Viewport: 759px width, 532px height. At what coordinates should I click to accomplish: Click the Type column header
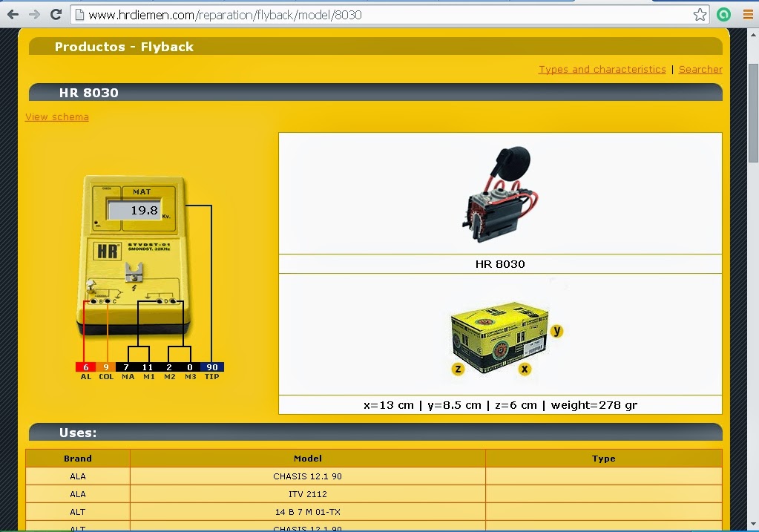(604, 459)
